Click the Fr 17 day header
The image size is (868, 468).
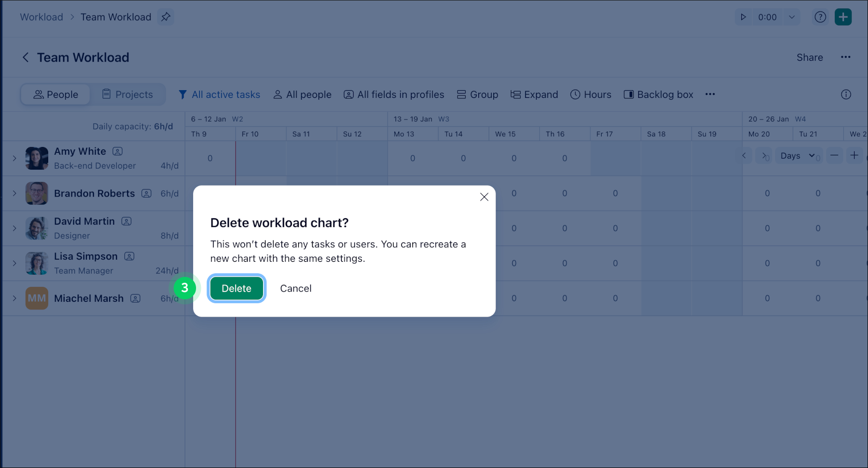tap(615, 134)
